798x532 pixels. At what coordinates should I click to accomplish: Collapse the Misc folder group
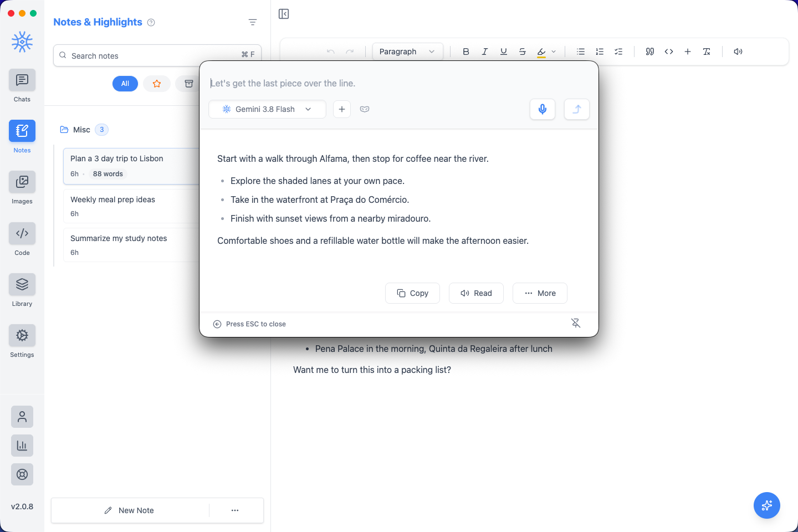83,130
